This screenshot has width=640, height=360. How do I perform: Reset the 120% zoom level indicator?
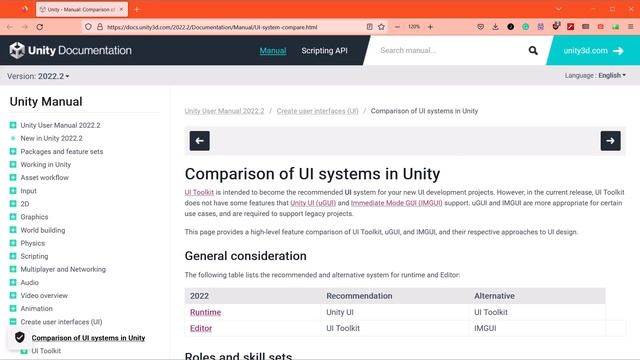click(x=413, y=27)
